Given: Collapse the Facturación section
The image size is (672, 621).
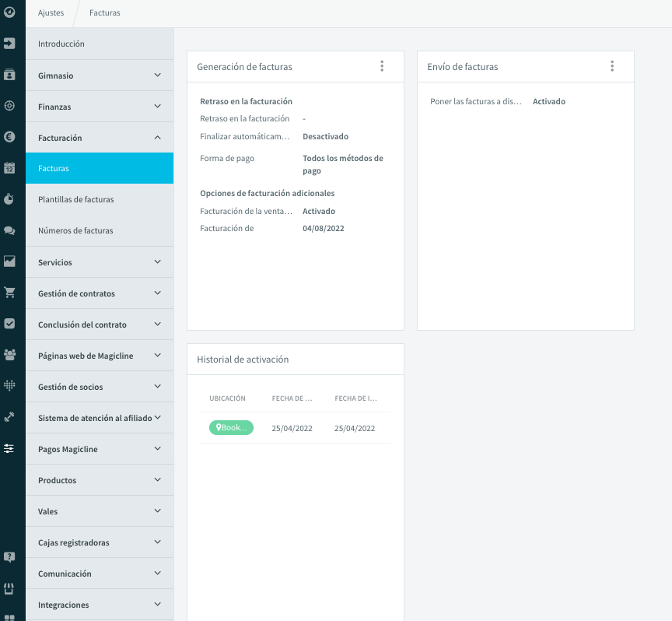Looking at the screenshot, I should pos(100,138).
